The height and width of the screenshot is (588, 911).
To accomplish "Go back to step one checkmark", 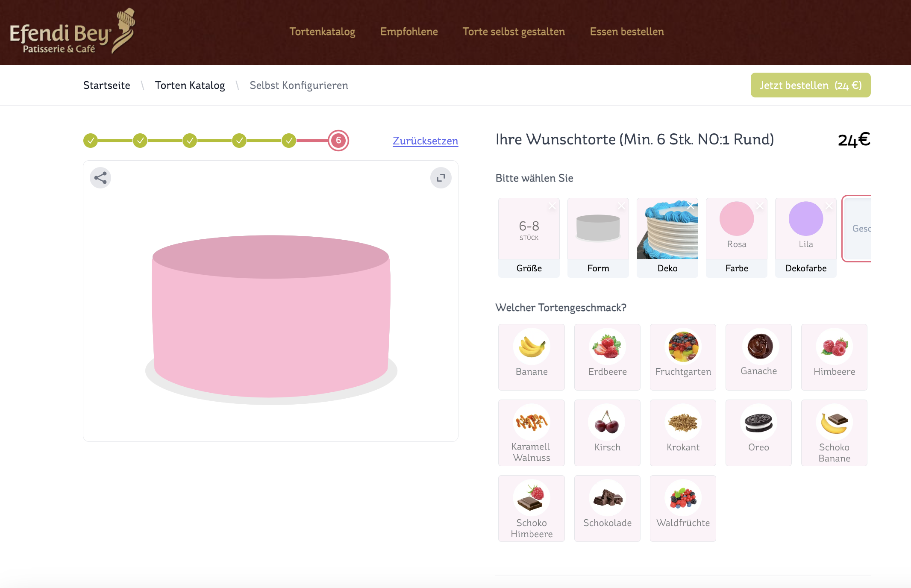I will [x=91, y=141].
